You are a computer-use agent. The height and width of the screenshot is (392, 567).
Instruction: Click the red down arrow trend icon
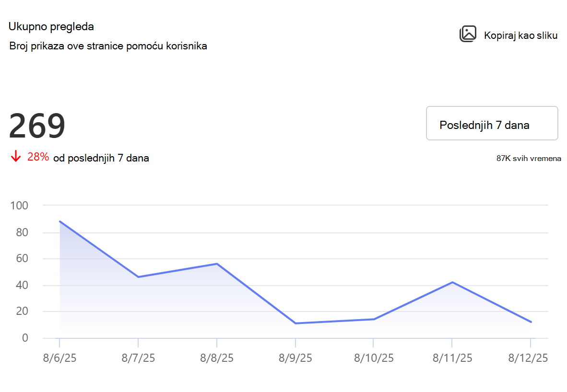point(15,156)
